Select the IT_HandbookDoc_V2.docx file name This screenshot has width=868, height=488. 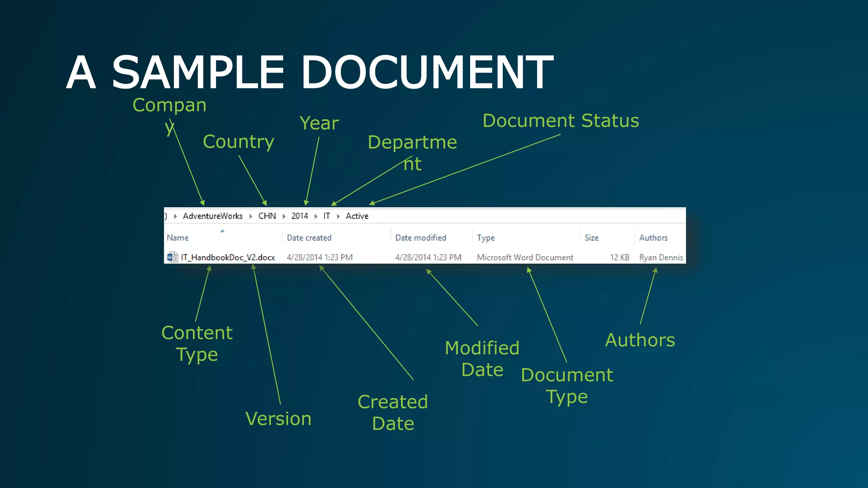click(228, 257)
